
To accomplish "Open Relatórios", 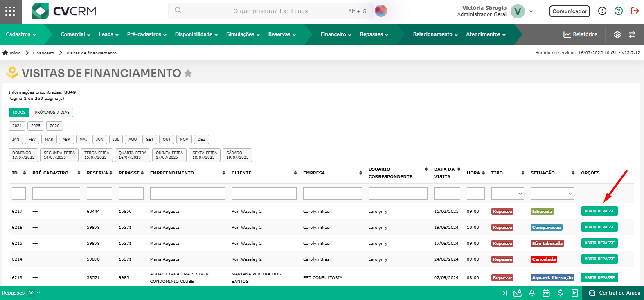I will [580, 34].
